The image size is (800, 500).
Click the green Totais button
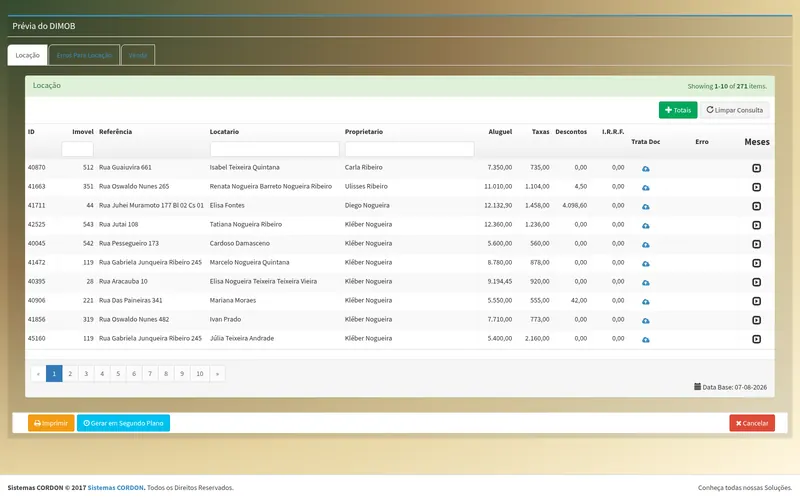point(678,110)
